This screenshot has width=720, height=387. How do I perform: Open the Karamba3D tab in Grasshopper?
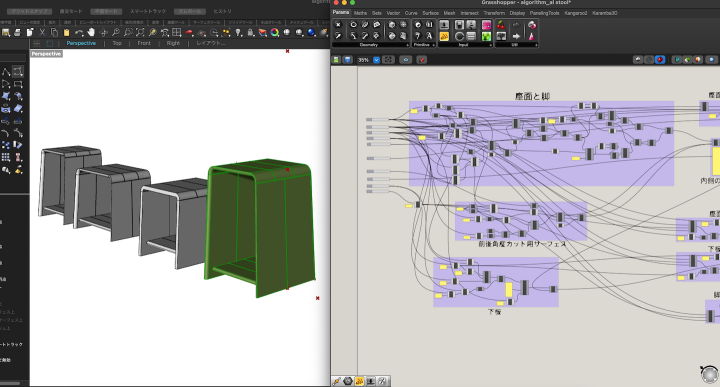coord(605,13)
